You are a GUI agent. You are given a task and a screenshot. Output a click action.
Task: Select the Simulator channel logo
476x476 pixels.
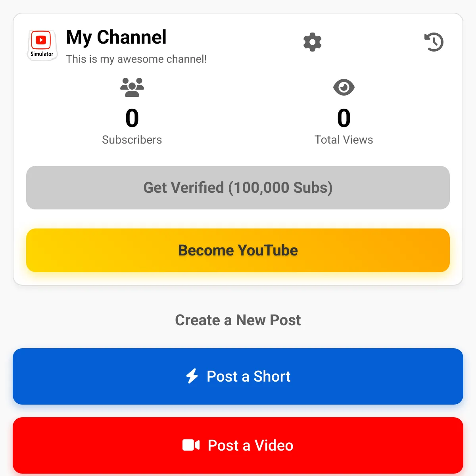tap(42, 45)
